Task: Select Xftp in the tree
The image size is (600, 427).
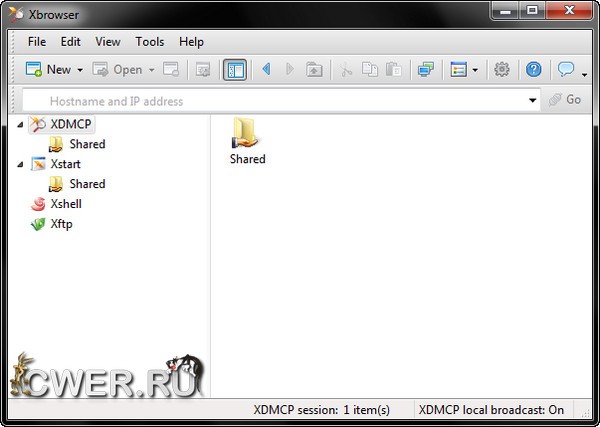Action: (x=60, y=224)
